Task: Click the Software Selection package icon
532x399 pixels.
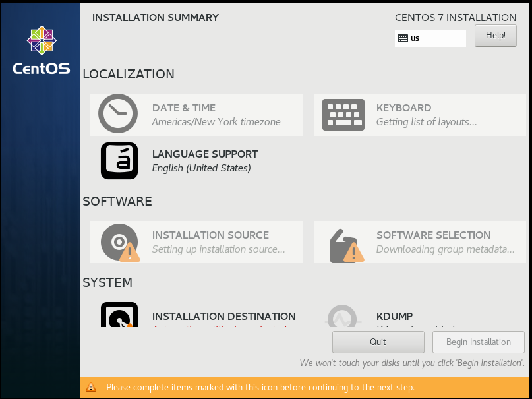Action: pos(347,245)
